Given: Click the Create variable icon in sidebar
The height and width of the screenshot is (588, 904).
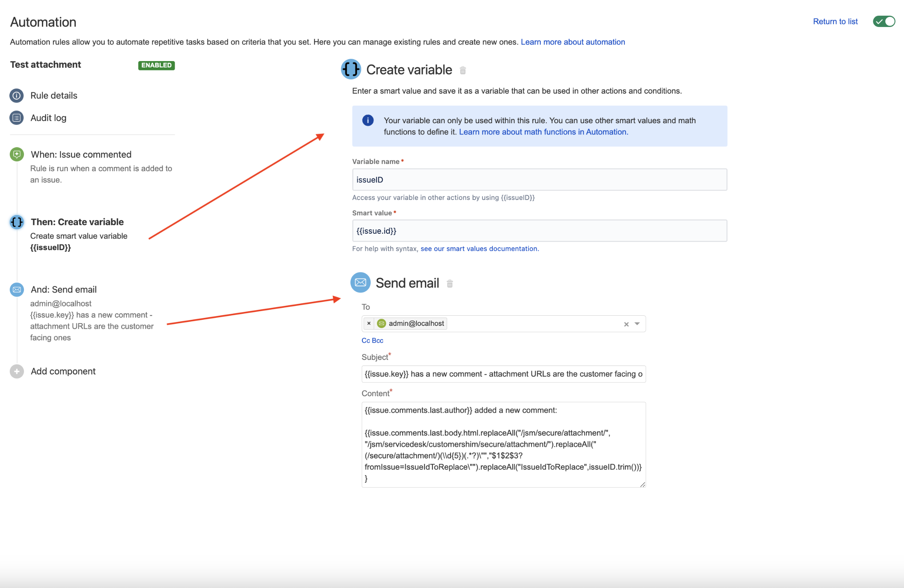Looking at the screenshot, I should (x=16, y=221).
